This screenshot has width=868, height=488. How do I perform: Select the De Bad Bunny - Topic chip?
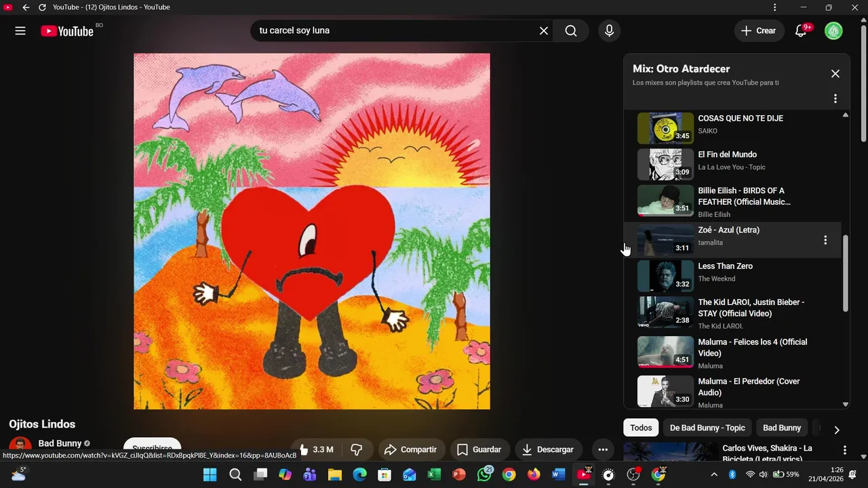707,428
